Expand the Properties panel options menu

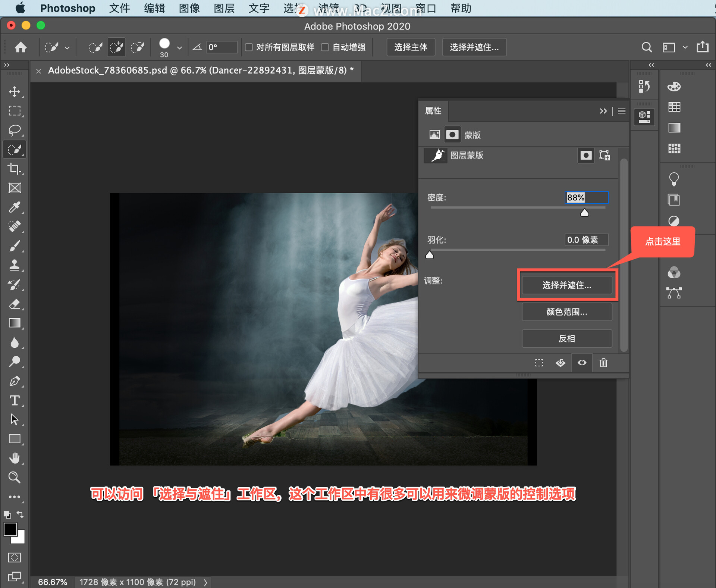point(623,112)
